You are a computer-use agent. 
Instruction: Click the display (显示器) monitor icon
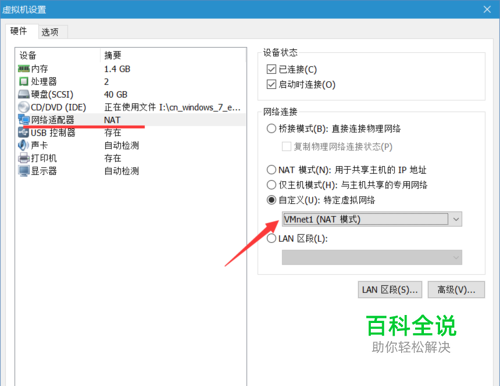point(24,171)
